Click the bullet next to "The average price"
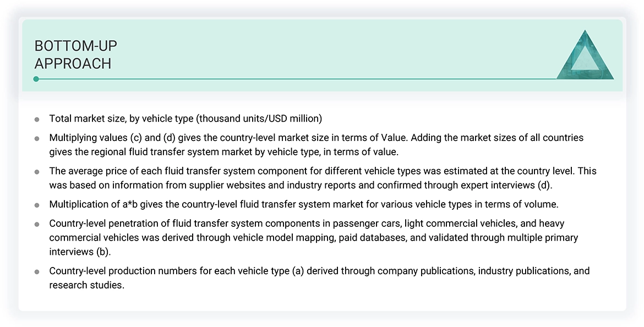This screenshot has width=644, height=327. tap(37, 172)
